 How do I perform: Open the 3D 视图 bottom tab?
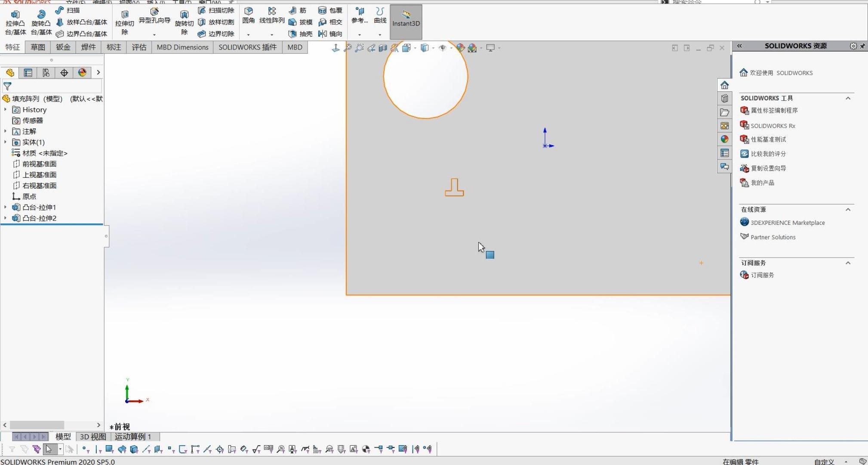coord(93,437)
